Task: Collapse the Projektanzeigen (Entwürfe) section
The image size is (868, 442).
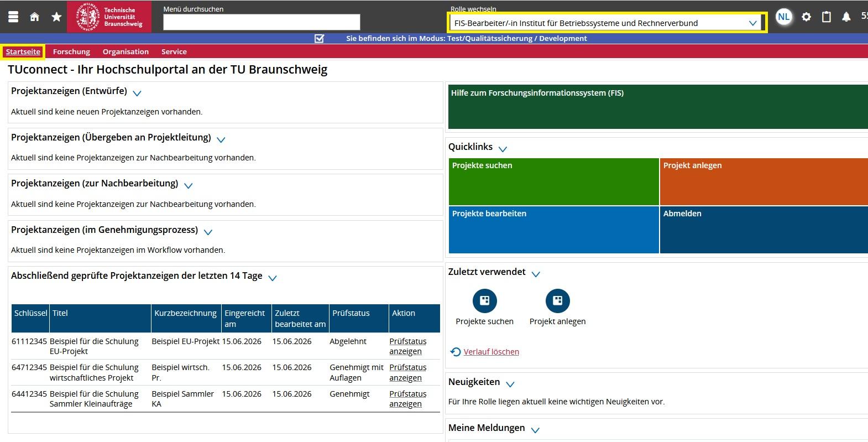Action: coord(137,93)
